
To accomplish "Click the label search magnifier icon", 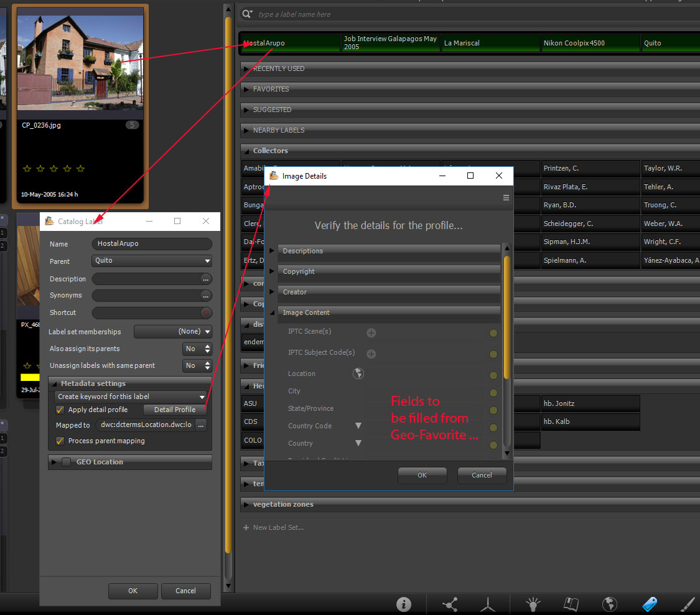I will point(247,14).
